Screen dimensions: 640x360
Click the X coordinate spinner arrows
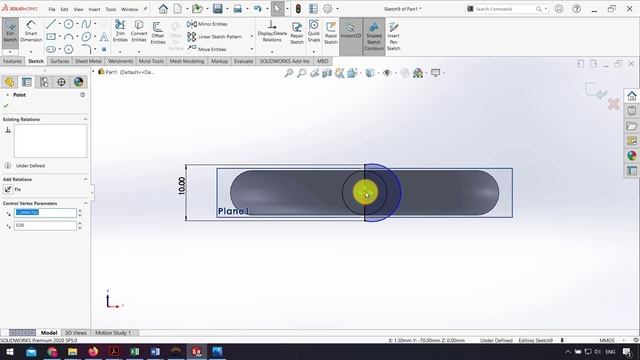tap(80, 213)
